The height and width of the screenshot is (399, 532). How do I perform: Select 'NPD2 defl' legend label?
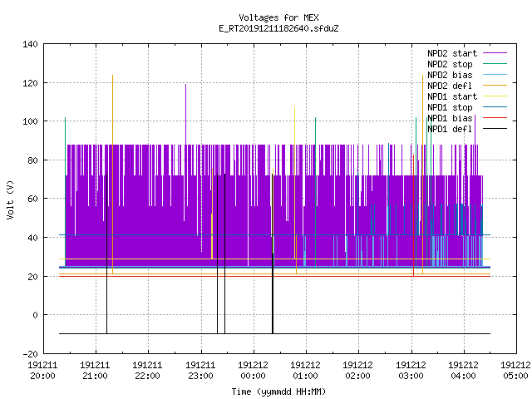(x=450, y=86)
